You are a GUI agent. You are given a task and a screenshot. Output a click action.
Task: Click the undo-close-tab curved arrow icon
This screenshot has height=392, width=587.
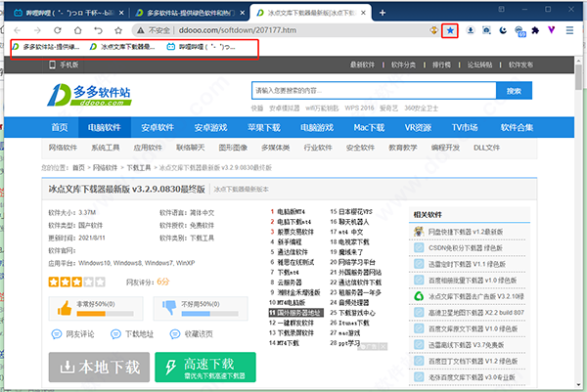[x=98, y=30]
